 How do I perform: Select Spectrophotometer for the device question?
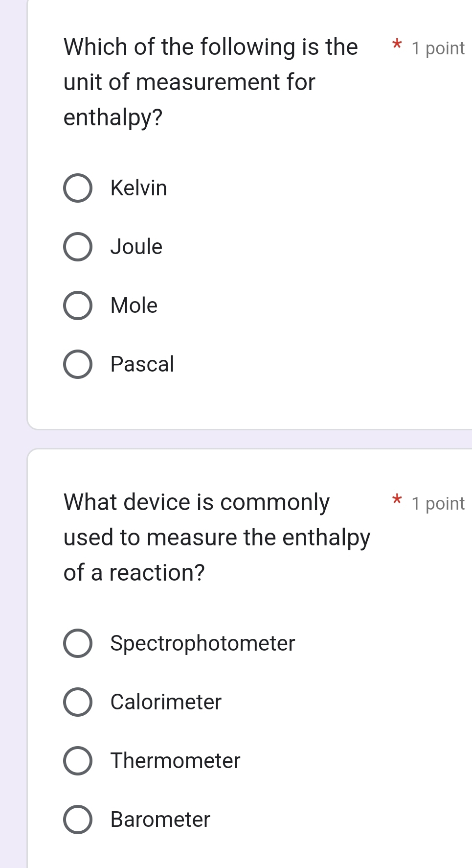[x=78, y=644]
